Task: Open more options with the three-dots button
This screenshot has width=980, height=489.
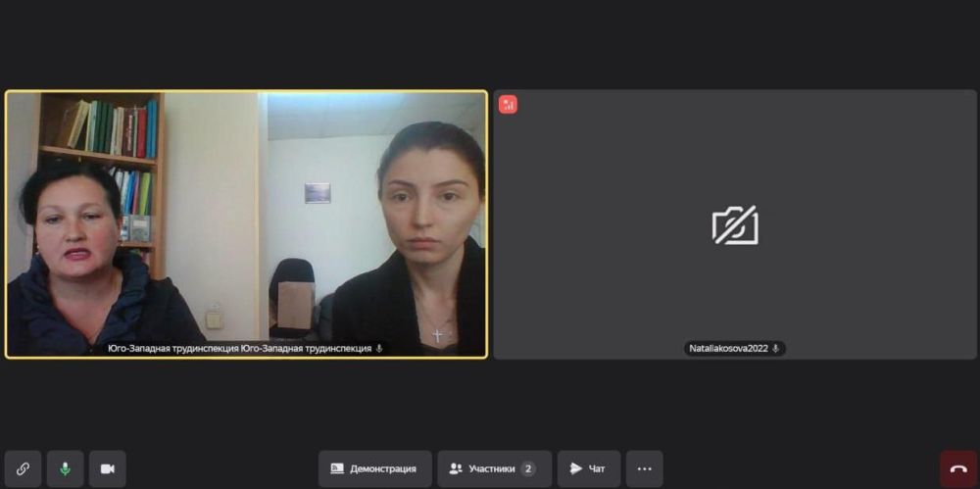Action: coord(644,468)
